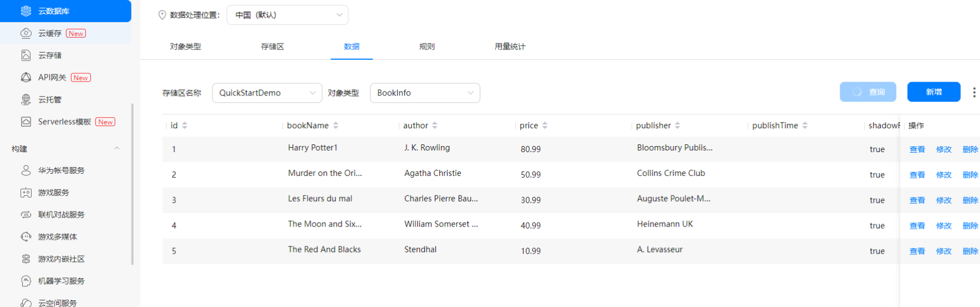The height and width of the screenshot is (307, 980).
Task: Click the vertical three-dot more options icon
Action: 974,92
